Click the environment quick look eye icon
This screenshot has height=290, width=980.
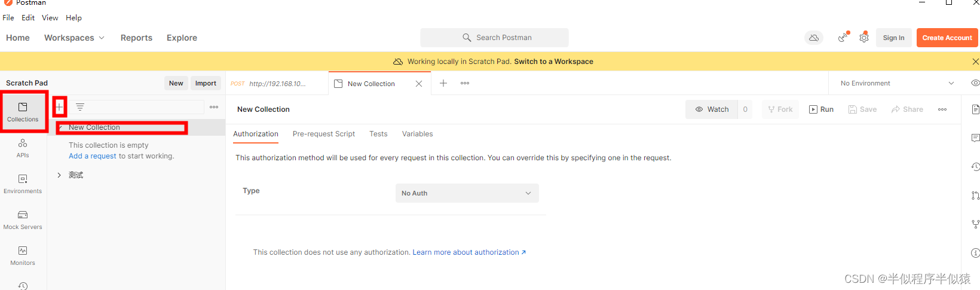[x=975, y=83]
